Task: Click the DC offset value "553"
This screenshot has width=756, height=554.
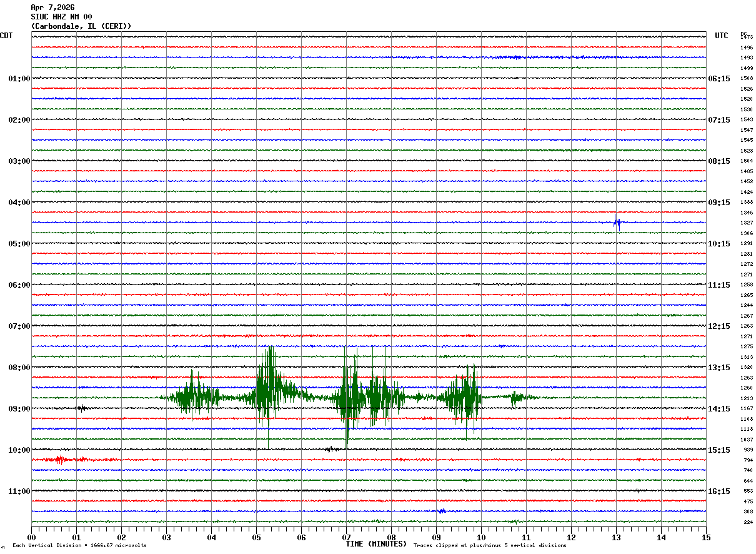Action: tap(749, 491)
